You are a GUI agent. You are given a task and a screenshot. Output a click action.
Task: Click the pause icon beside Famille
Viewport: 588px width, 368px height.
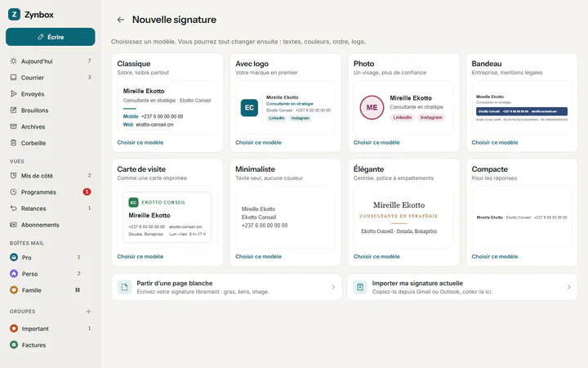(78, 289)
